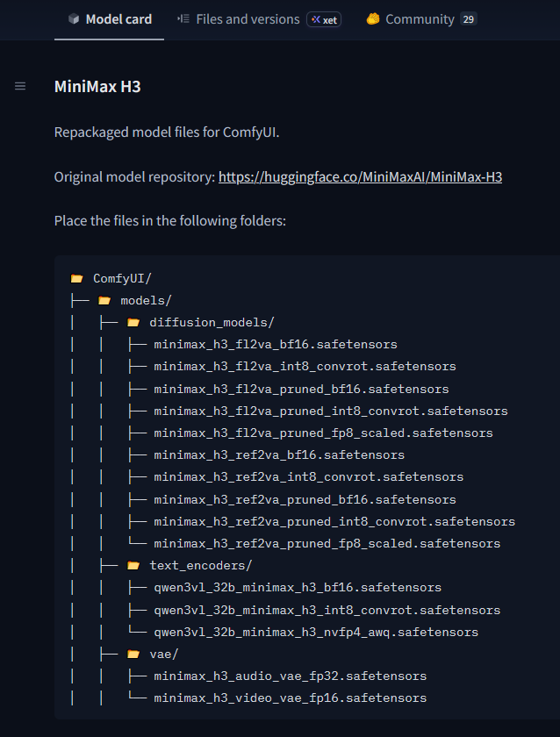Click the 'models/' folder text
Image resolution: width=560 pixels, height=737 pixels.
point(147,301)
